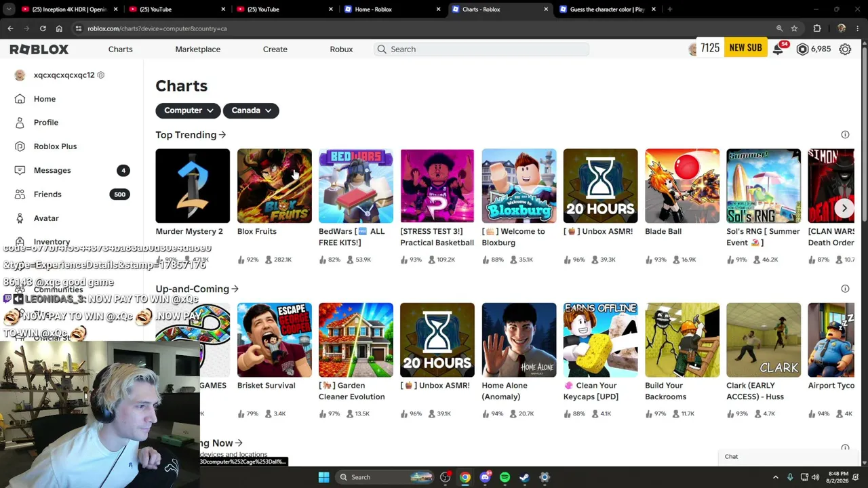Open Spotify from the taskbar
Viewport: 868px width, 488px height.
[505, 477]
